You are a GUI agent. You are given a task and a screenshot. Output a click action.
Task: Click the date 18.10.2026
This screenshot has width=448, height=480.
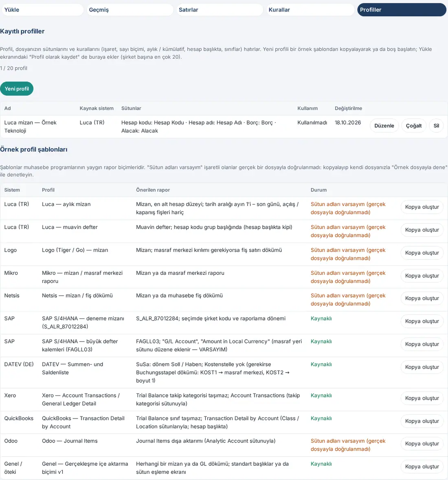click(x=348, y=123)
